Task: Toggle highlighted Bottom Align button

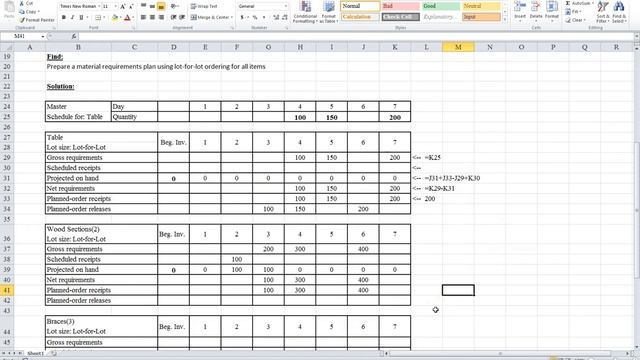Action: (x=161, y=6)
